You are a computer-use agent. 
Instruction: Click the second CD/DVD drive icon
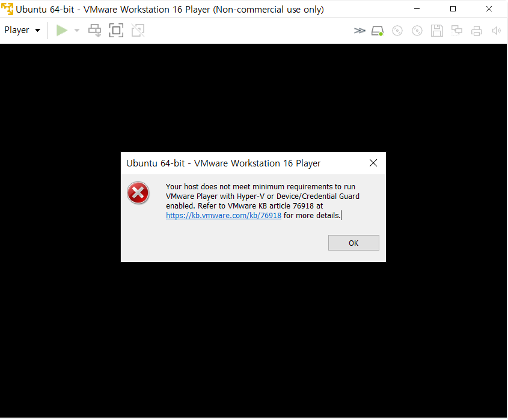pos(417,31)
